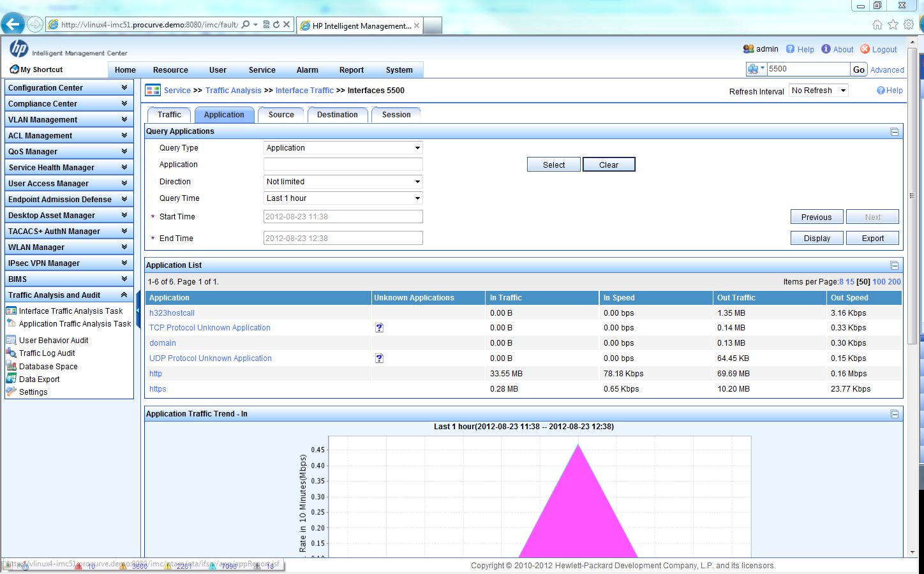Click the Go search button
The image size is (924, 574).
(x=859, y=70)
